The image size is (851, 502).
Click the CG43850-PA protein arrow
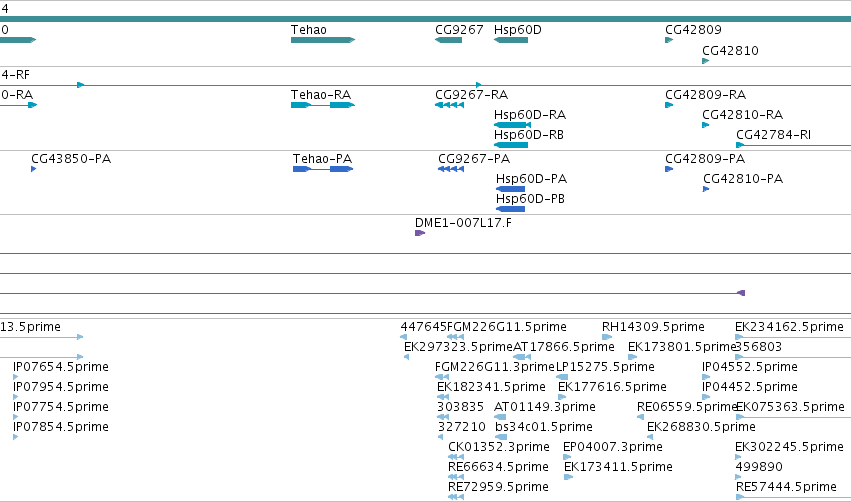coord(34,169)
